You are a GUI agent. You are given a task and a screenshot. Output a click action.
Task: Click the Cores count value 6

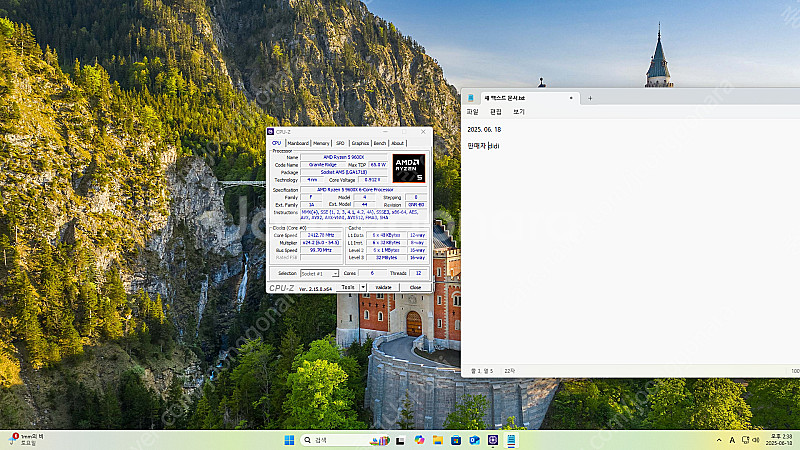coord(372,273)
